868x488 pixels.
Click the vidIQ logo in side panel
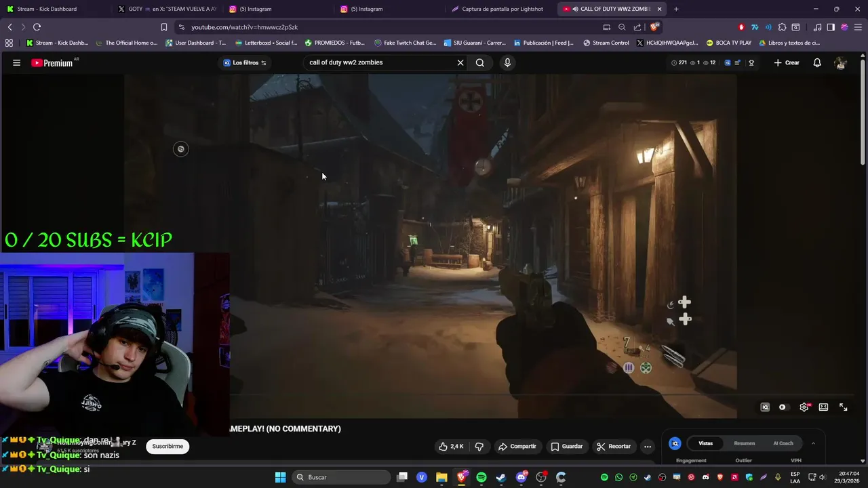click(x=675, y=443)
